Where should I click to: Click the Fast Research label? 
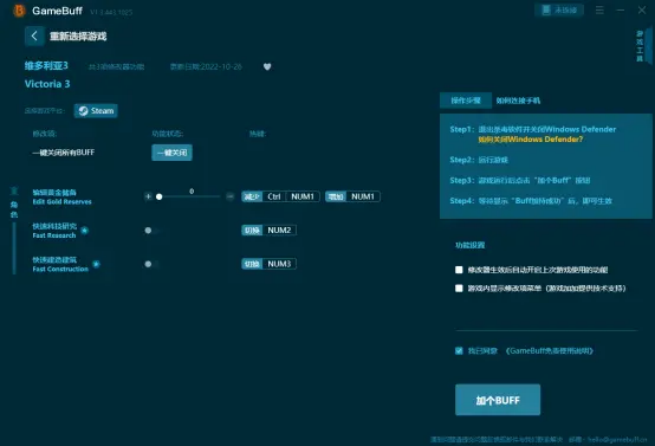tap(55, 231)
